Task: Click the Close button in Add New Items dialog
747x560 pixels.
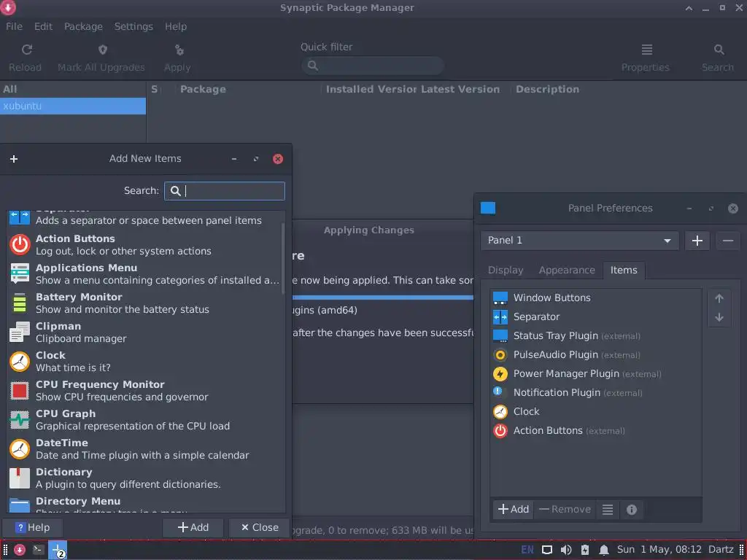Action: pos(260,528)
